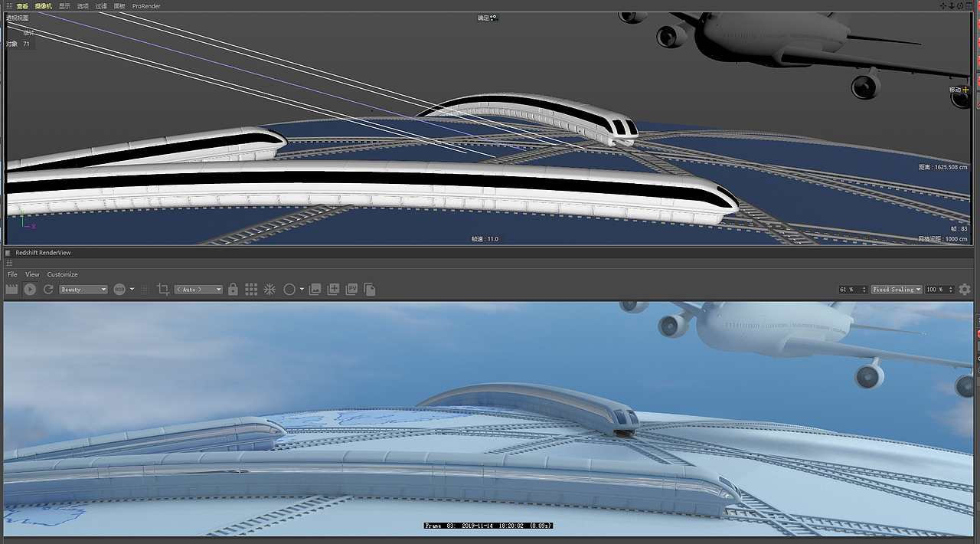Click the Frame 83 render timestamp text

(x=488, y=526)
